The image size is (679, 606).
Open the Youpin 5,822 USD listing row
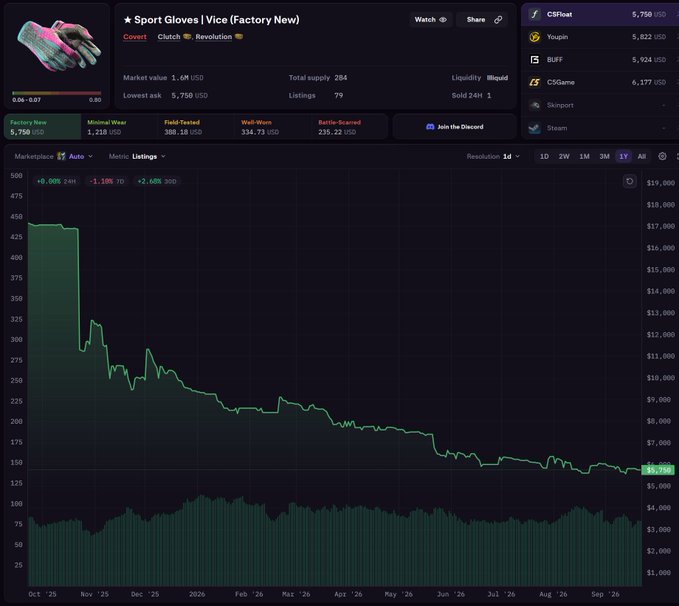(600, 37)
